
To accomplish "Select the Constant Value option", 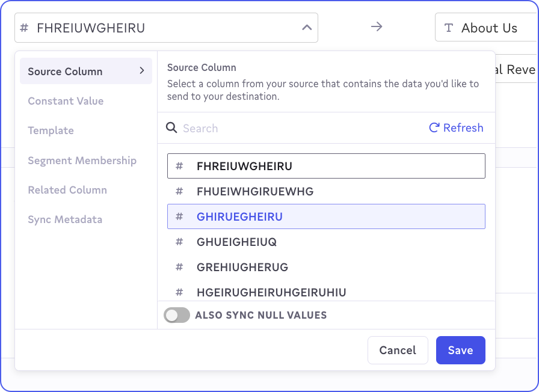I will pyautogui.click(x=66, y=101).
